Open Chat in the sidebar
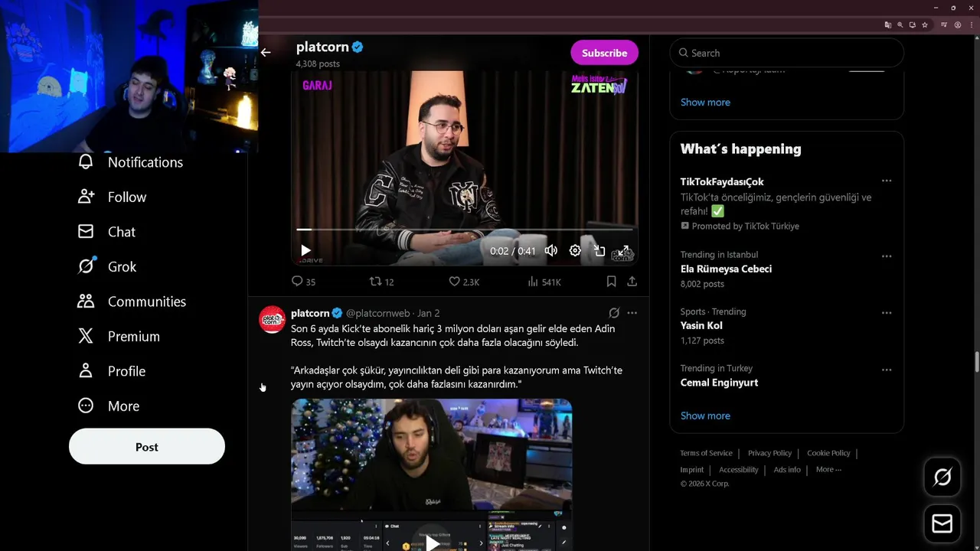Screen dimensions: 980x551 click(106, 232)
